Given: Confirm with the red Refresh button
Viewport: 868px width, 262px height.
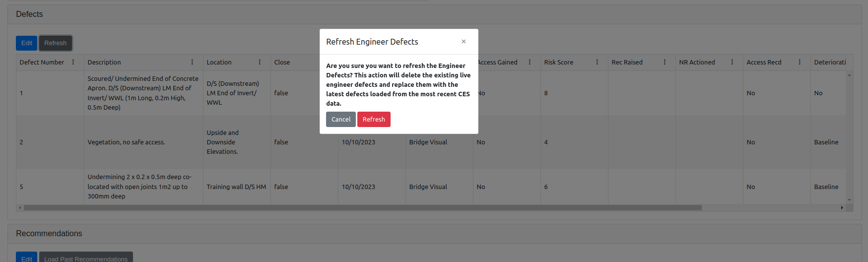Looking at the screenshot, I should point(374,120).
